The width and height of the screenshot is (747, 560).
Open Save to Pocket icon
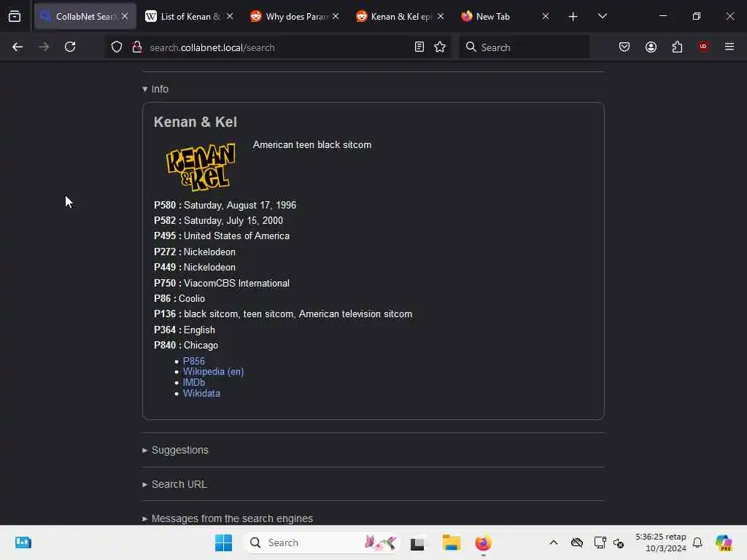(x=624, y=47)
